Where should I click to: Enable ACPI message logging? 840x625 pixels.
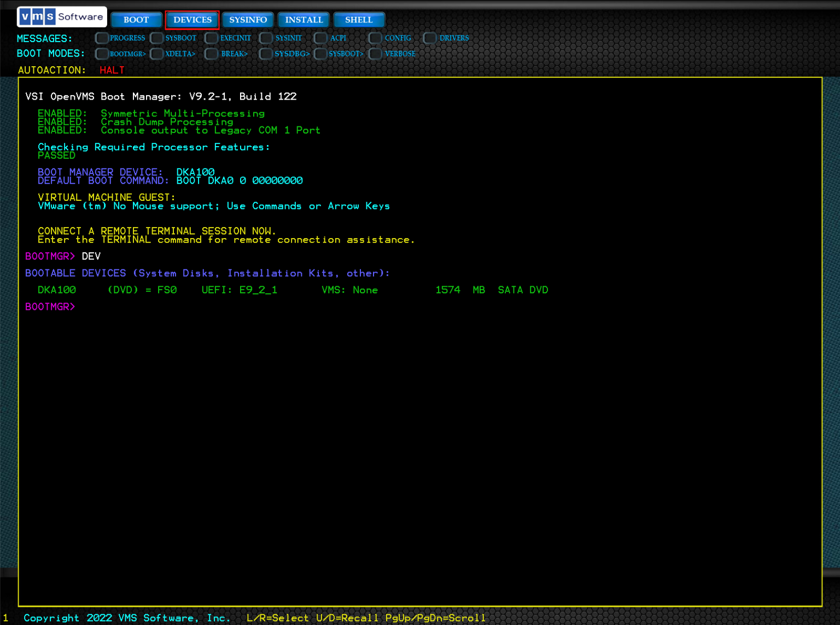(x=320, y=38)
